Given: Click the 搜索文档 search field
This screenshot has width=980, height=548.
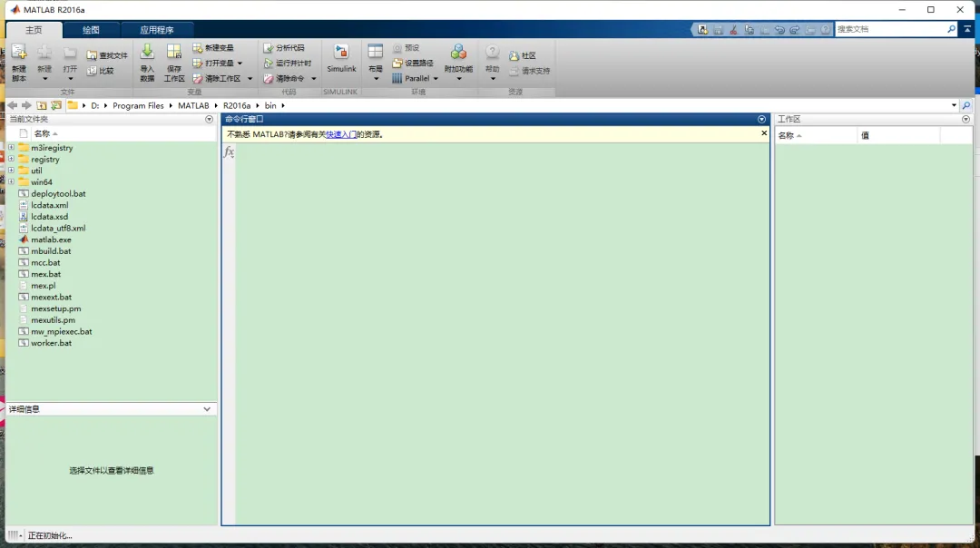Looking at the screenshot, I should pyautogui.click(x=891, y=29).
